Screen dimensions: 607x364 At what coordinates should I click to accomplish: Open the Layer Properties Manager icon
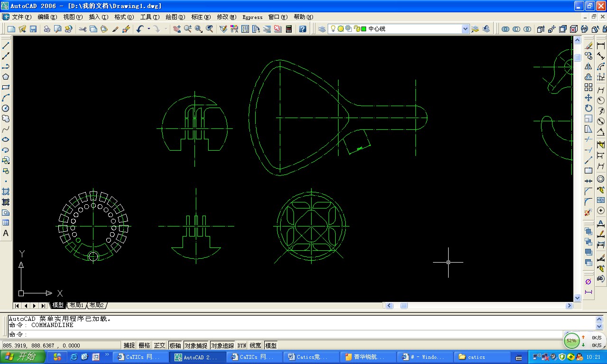point(322,29)
